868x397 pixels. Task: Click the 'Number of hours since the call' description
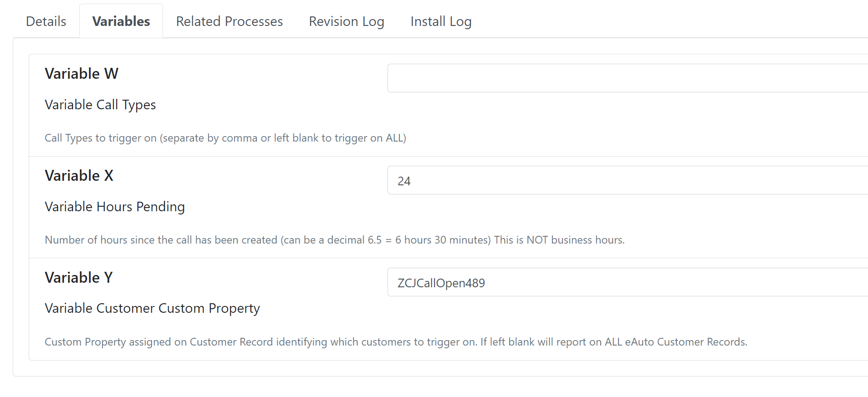335,240
